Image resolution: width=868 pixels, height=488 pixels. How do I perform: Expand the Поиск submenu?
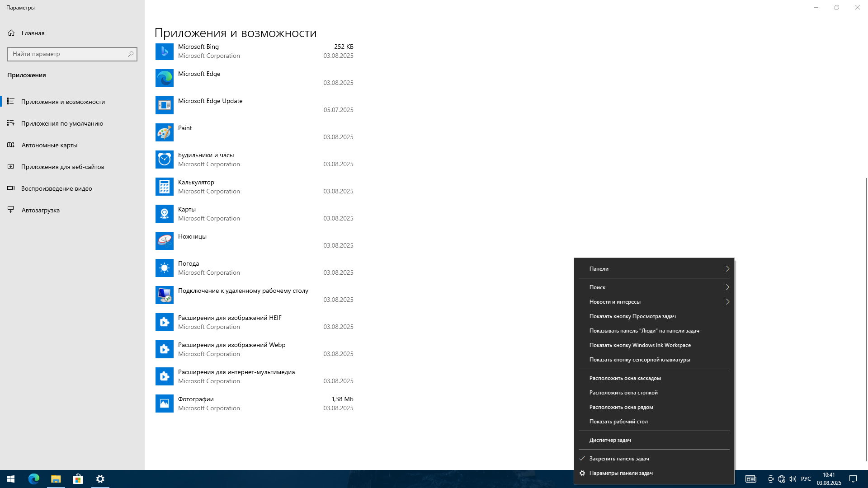click(x=654, y=287)
